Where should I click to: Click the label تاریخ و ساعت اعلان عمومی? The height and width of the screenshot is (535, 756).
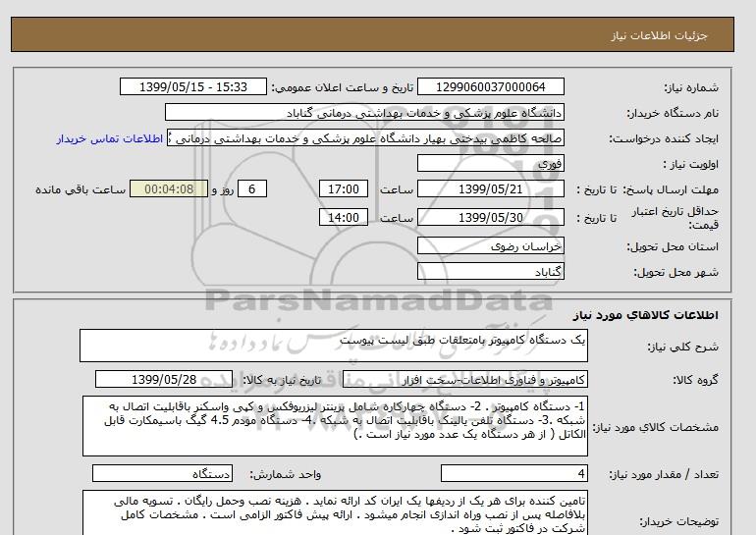(x=343, y=87)
